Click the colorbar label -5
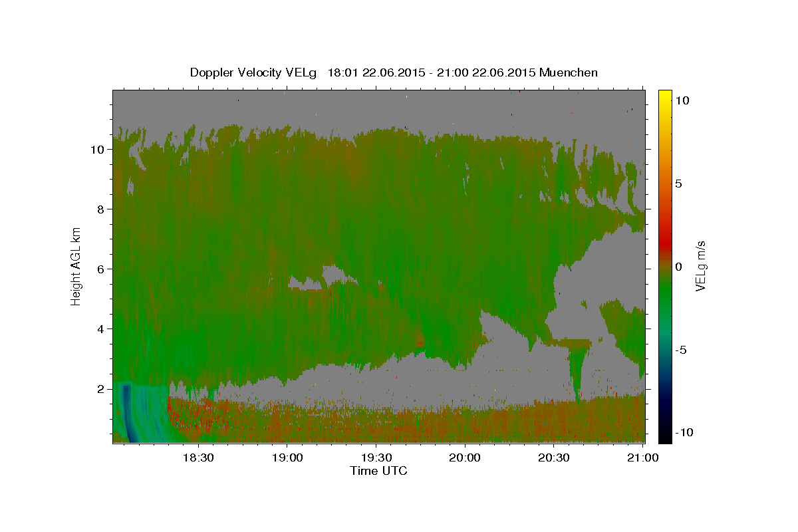The height and width of the screenshot is (532, 798). click(x=682, y=349)
